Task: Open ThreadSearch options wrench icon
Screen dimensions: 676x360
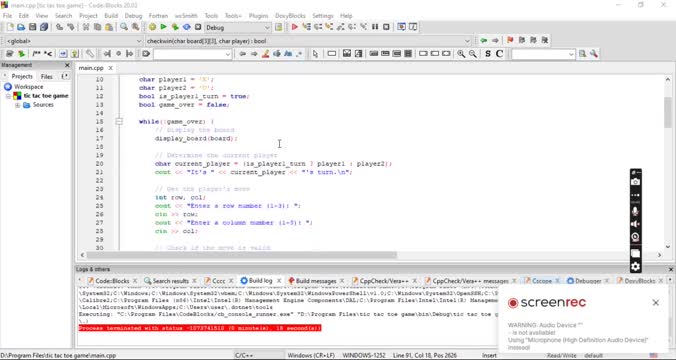Action: tap(594, 54)
